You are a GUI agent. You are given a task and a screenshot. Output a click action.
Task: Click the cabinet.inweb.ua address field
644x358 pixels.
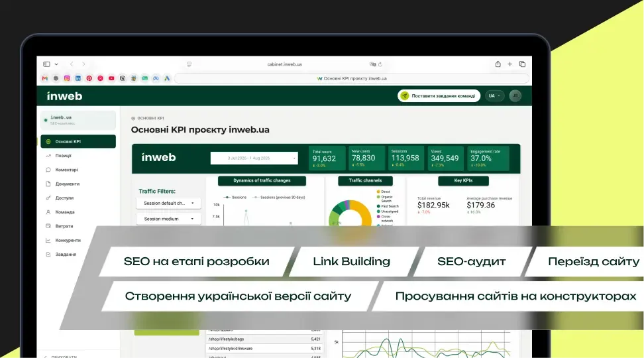[284, 64]
